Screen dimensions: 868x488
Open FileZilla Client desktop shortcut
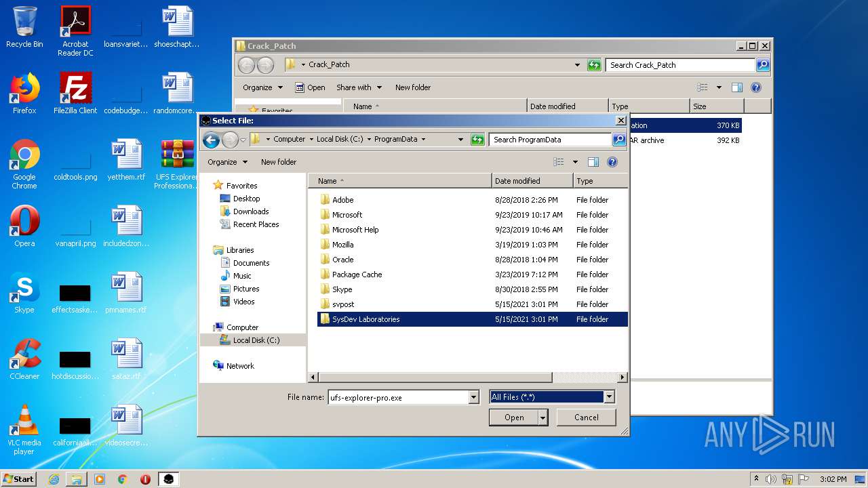(75, 94)
